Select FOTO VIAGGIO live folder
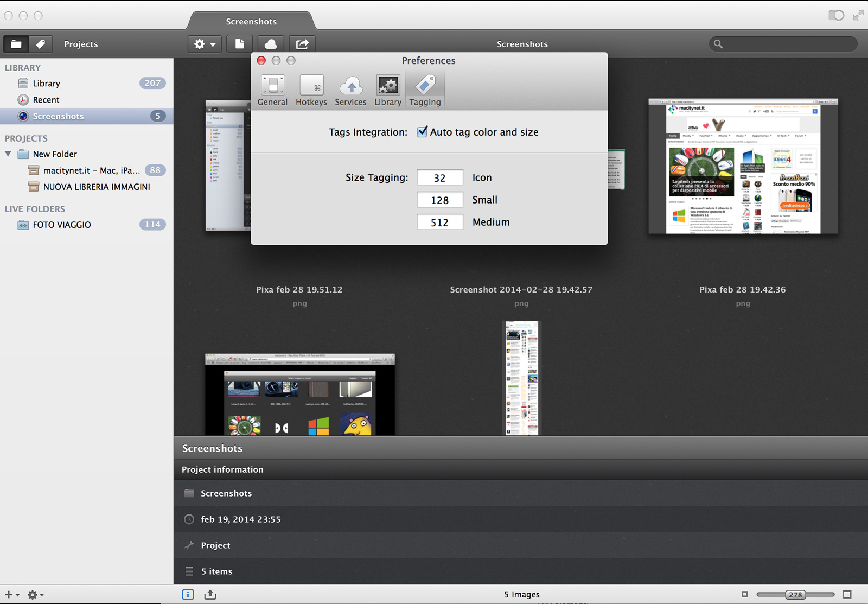The width and height of the screenshot is (868, 604). 62,225
